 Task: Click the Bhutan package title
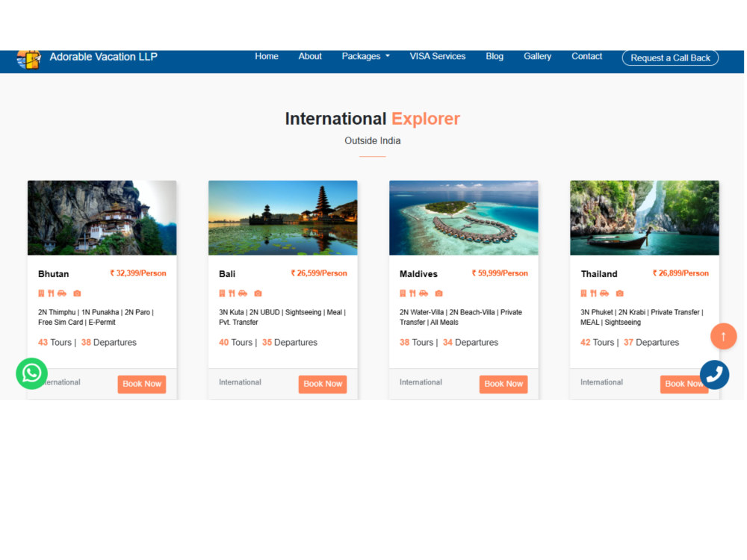tap(53, 274)
